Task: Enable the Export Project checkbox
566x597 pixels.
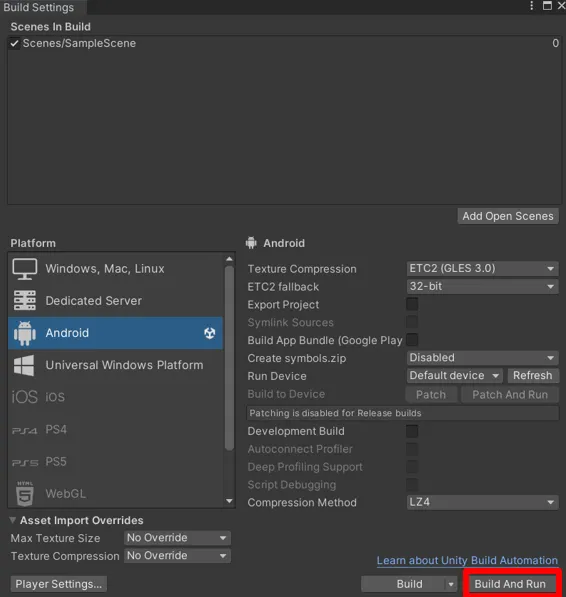Action: coord(412,304)
